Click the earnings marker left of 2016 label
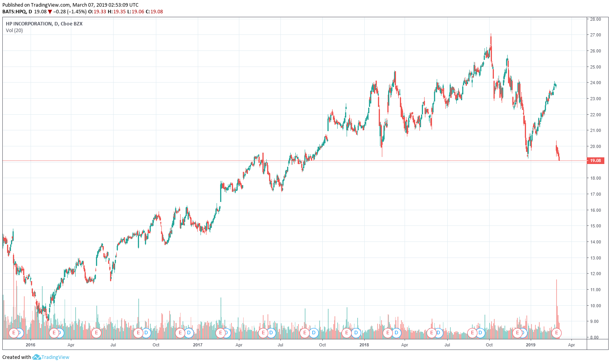This screenshot has height=364, width=611. point(14,333)
